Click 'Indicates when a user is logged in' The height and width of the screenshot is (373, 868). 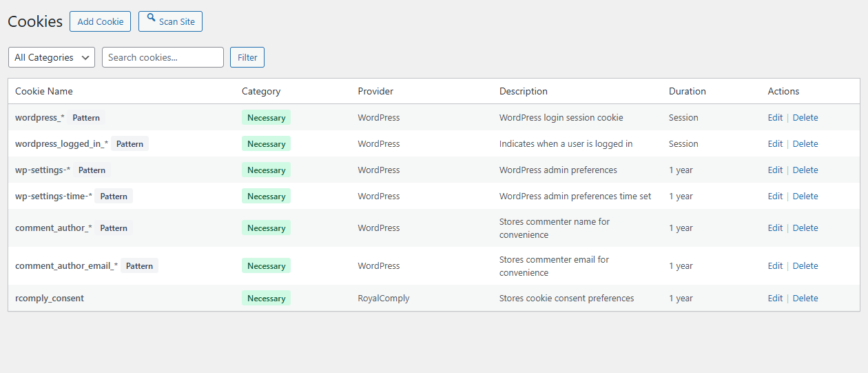(x=566, y=143)
